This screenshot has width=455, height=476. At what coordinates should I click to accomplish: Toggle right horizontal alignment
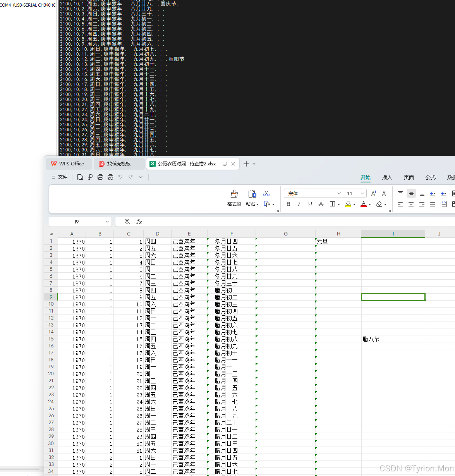point(422,204)
